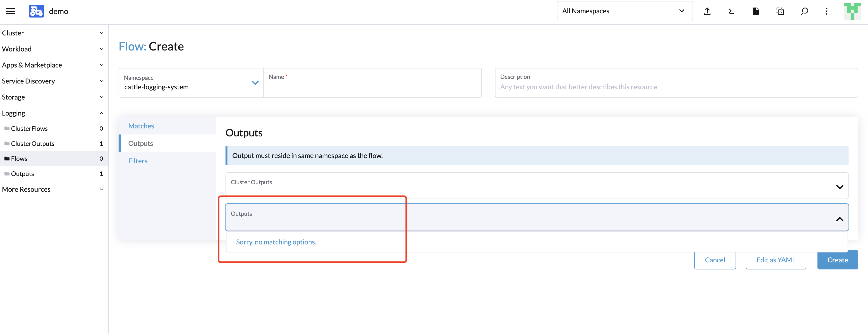Open the All Namespaces dropdown
Screen dimensions: 868x334
click(x=624, y=10)
